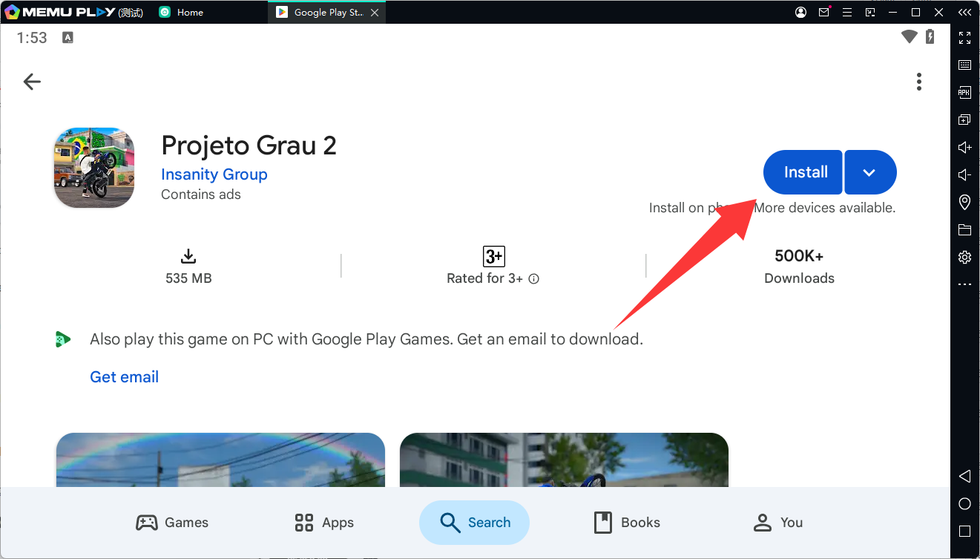Image resolution: width=980 pixels, height=559 pixels.
Task: Open the MEmu hamburger menu
Action: point(847,13)
